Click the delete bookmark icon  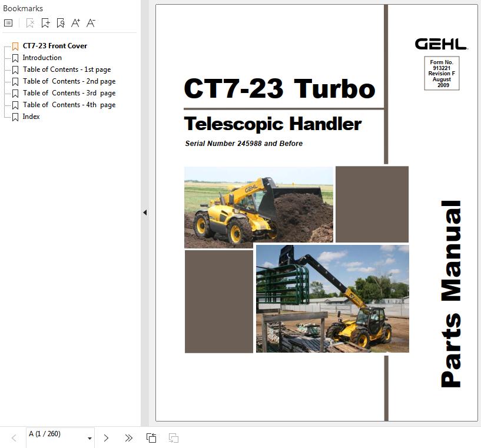[x=30, y=23]
